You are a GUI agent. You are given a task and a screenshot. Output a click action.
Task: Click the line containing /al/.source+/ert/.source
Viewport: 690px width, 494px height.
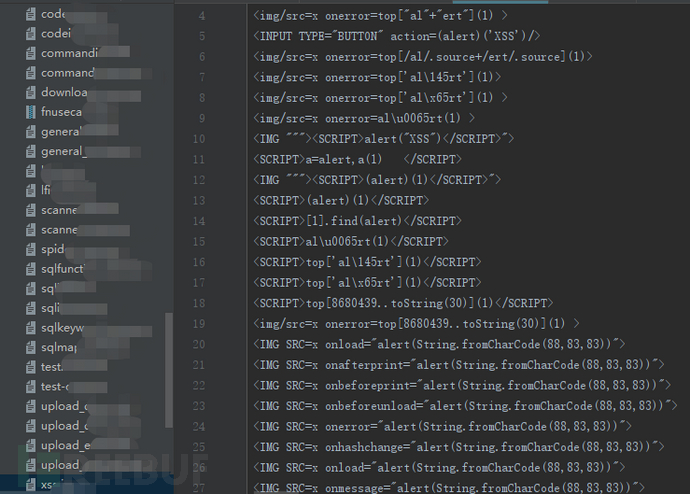(422, 57)
